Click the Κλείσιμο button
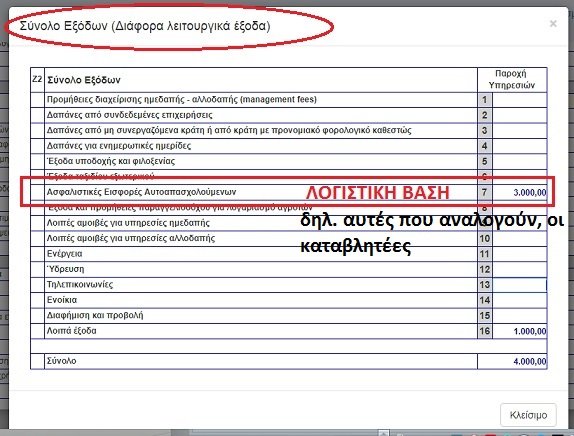Screen dimensions: 574x436 pyautogui.click(x=528, y=415)
